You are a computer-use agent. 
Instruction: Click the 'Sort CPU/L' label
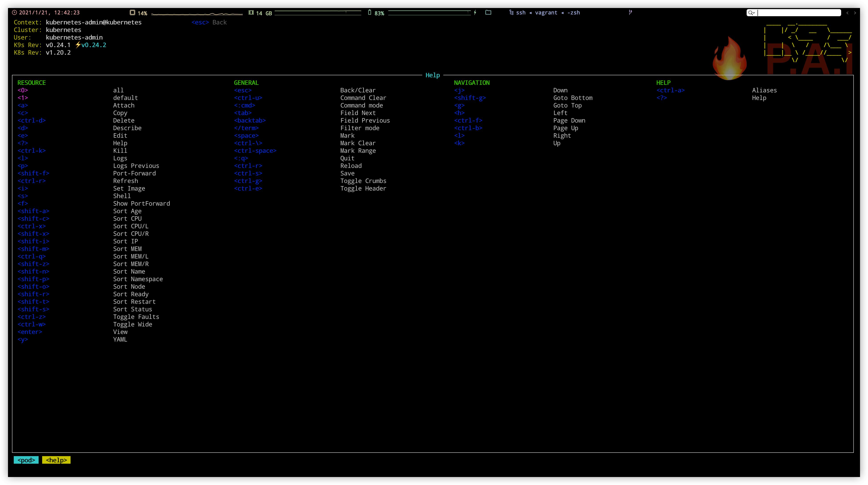(131, 226)
